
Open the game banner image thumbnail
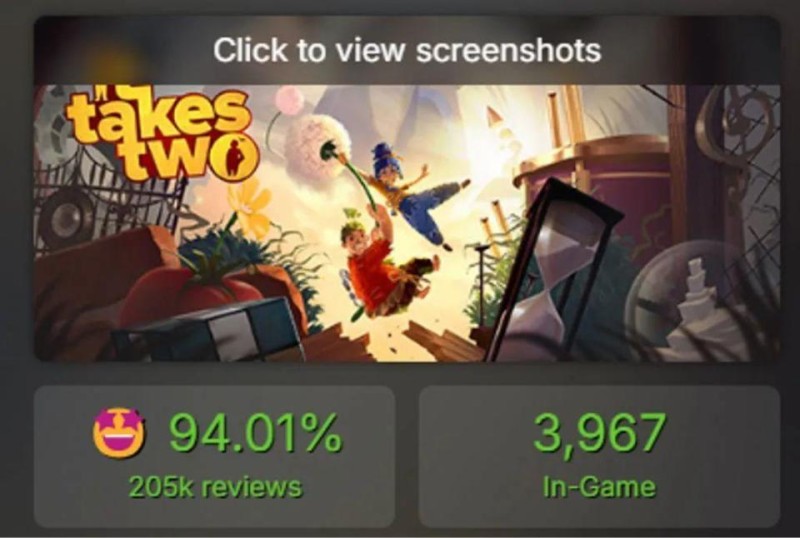pos(407,223)
